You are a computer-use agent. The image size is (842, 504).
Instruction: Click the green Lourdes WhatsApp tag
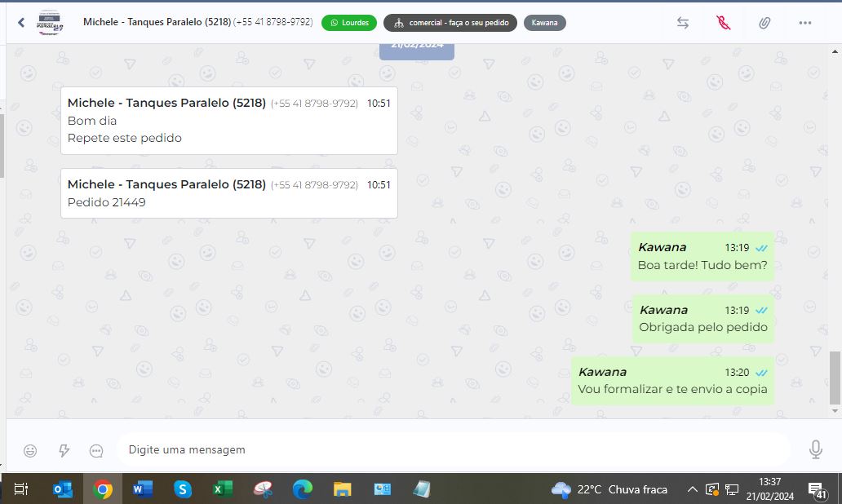tap(348, 23)
